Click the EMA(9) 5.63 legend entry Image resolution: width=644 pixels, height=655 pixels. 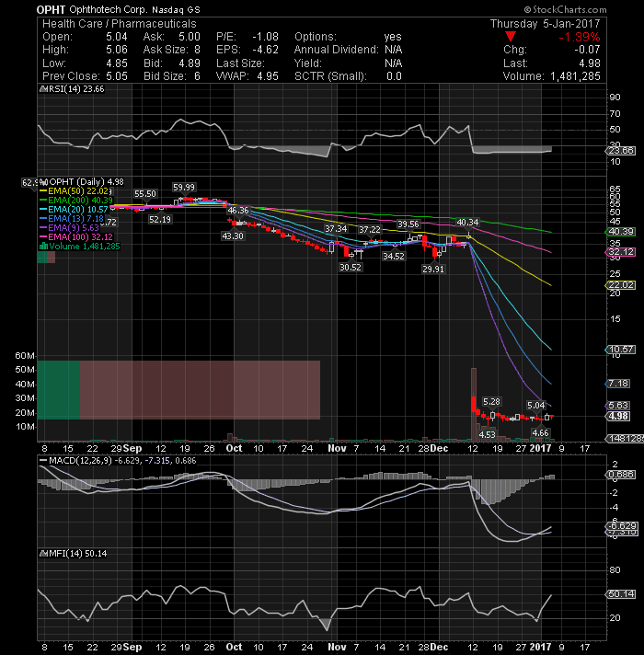[x=69, y=227]
